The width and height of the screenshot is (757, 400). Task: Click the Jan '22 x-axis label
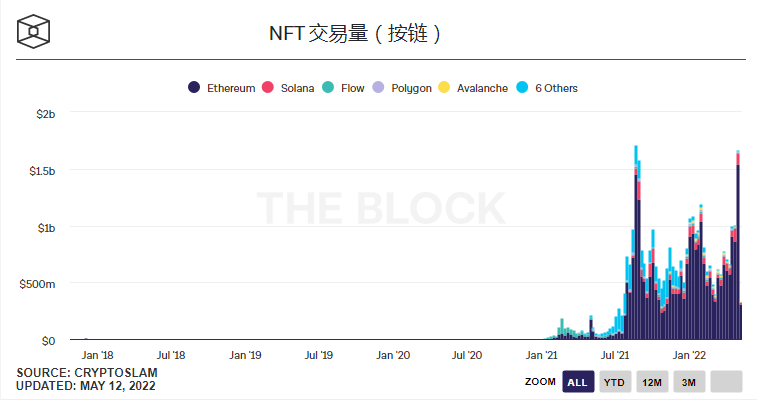pos(689,355)
